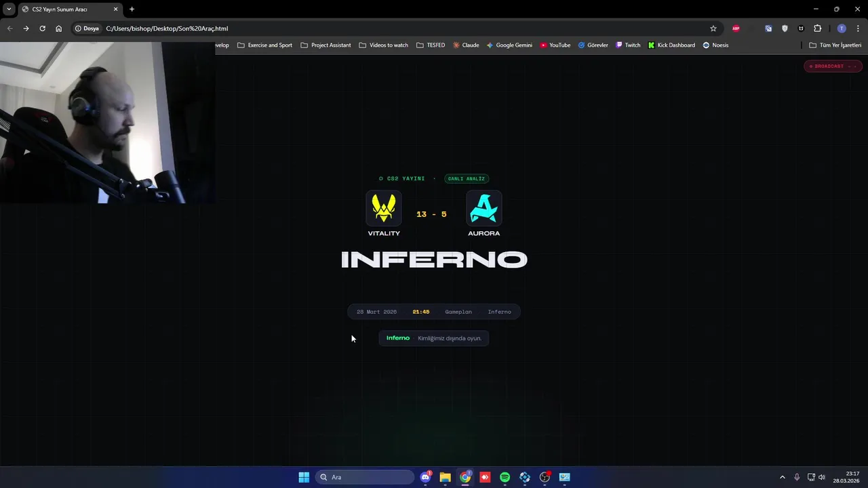The width and height of the screenshot is (868, 488).
Task: Close the CS2 Yayın Sunum Aracı tab
Action: point(115,9)
